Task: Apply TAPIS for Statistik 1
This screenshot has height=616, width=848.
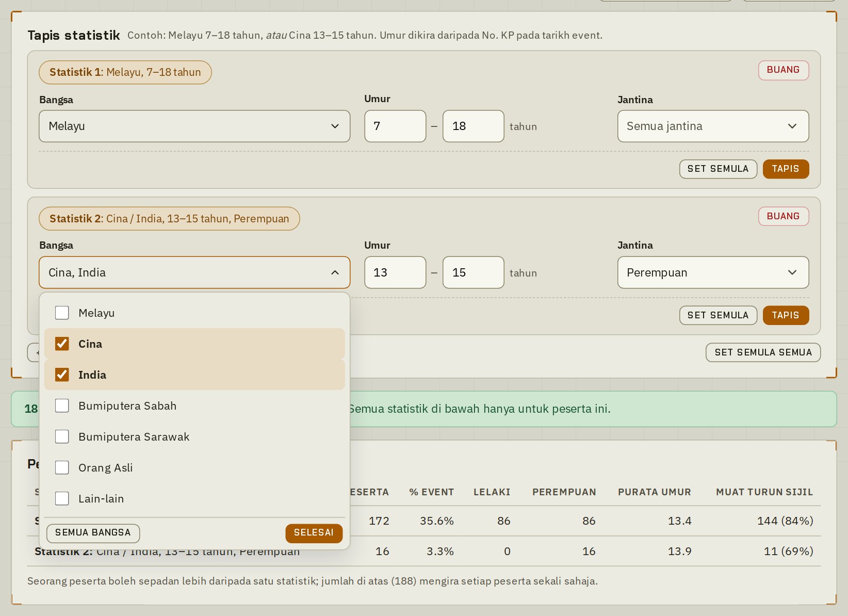Action: pyautogui.click(x=785, y=169)
